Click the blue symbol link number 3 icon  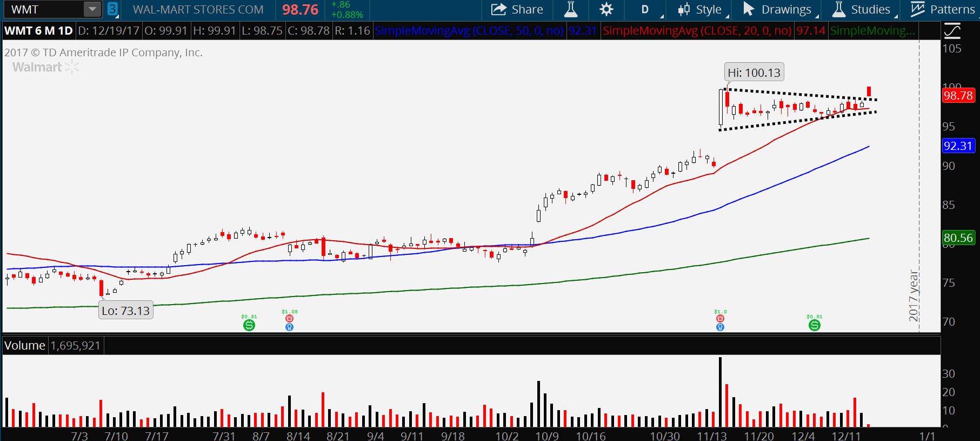click(112, 9)
